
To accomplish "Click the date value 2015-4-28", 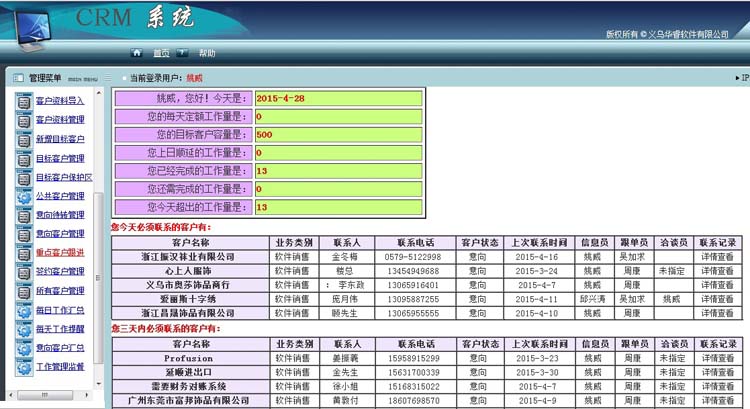I will click(x=280, y=99).
